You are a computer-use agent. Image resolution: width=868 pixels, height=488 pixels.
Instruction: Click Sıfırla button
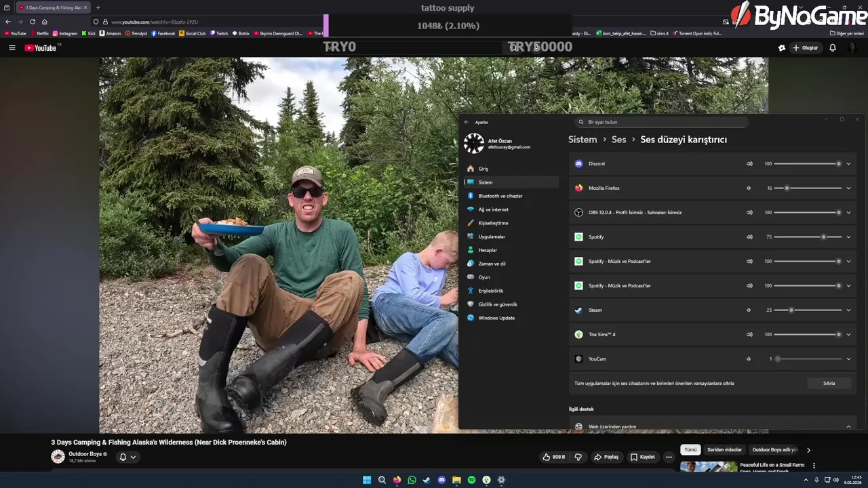coord(829,383)
